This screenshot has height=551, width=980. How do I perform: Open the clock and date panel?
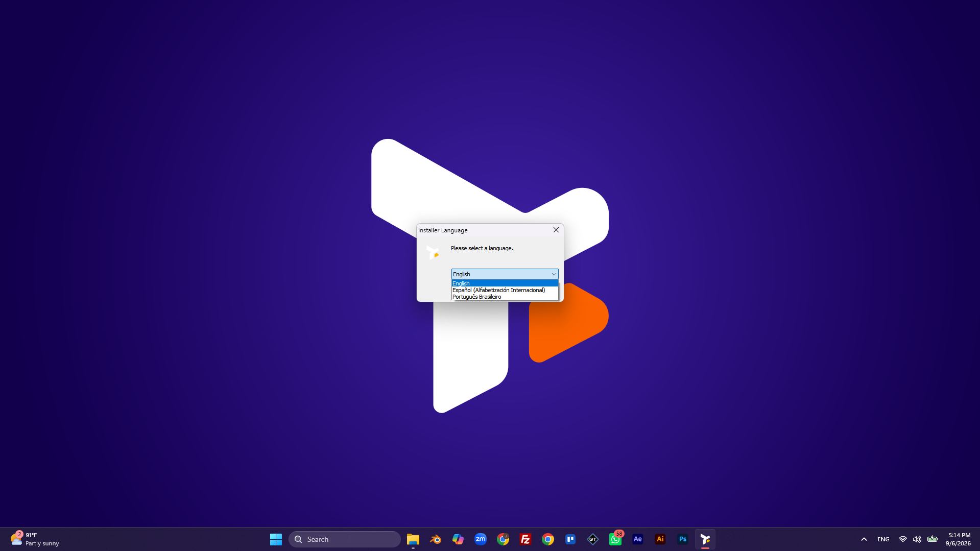point(959,539)
